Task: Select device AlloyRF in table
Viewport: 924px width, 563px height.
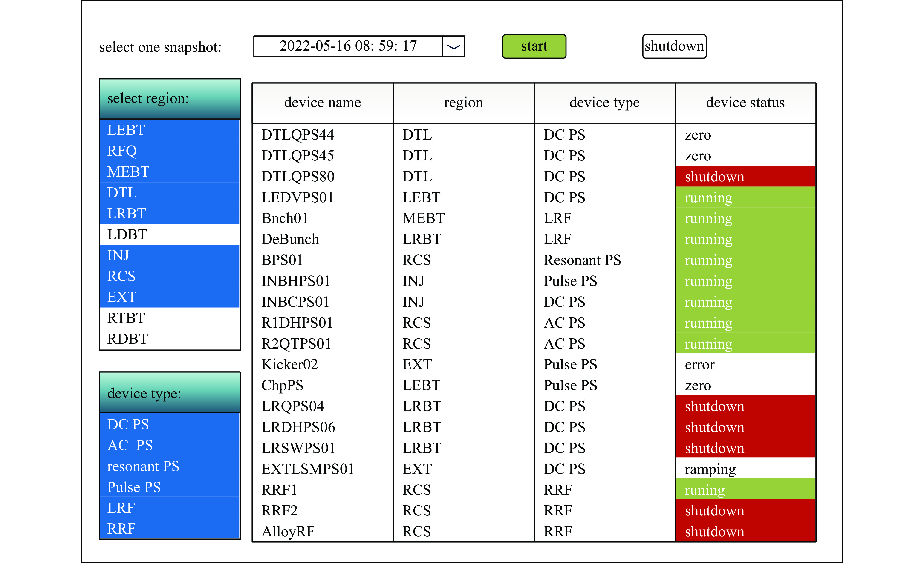Action: 288,532
